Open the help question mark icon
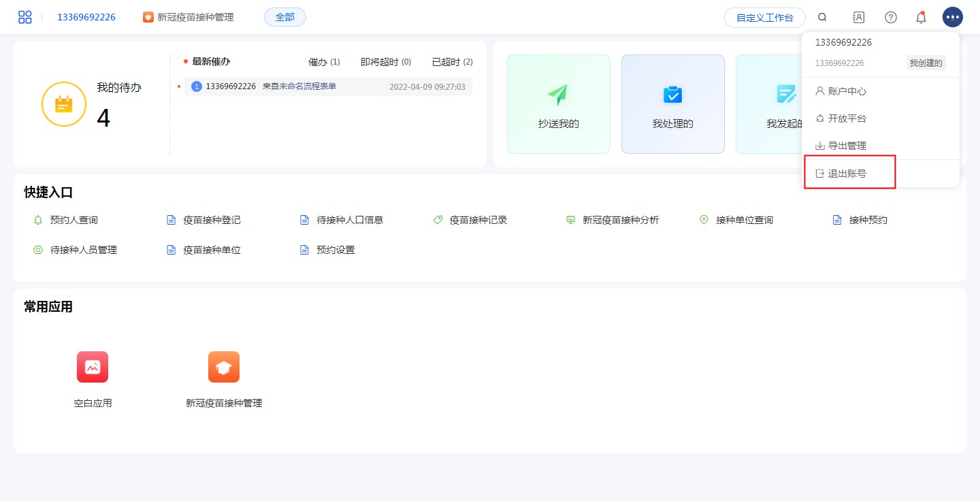This screenshot has width=980, height=501. coord(890,18)
